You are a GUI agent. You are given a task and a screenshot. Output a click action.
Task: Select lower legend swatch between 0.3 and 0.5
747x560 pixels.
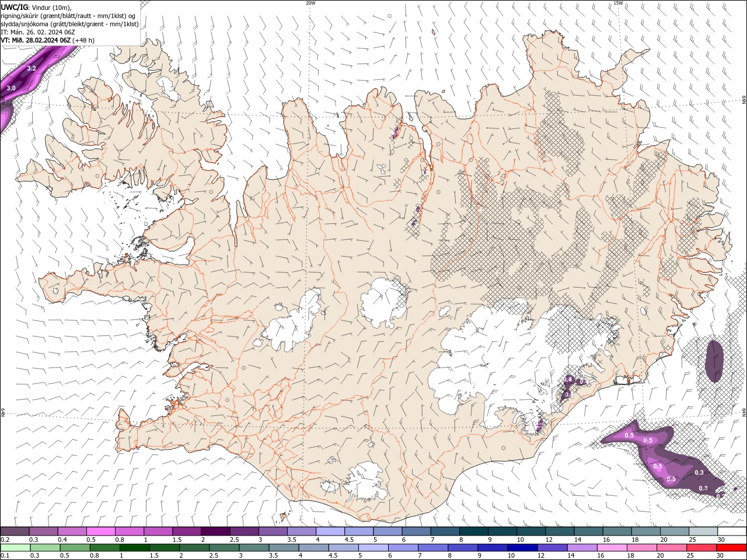point(45,548)
